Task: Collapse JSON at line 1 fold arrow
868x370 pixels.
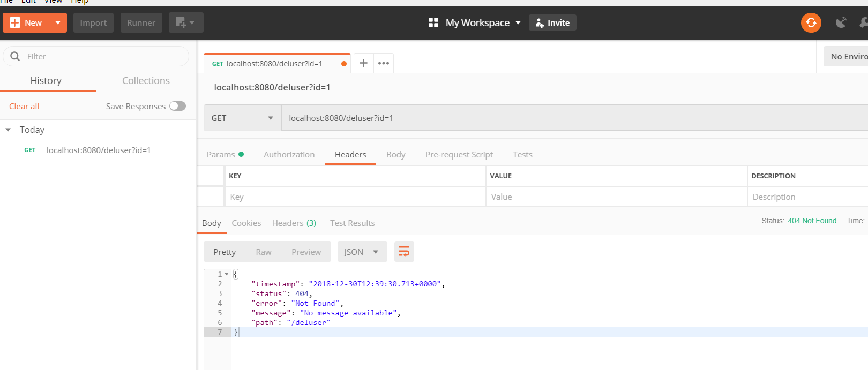Action: [x=227, y=274]
